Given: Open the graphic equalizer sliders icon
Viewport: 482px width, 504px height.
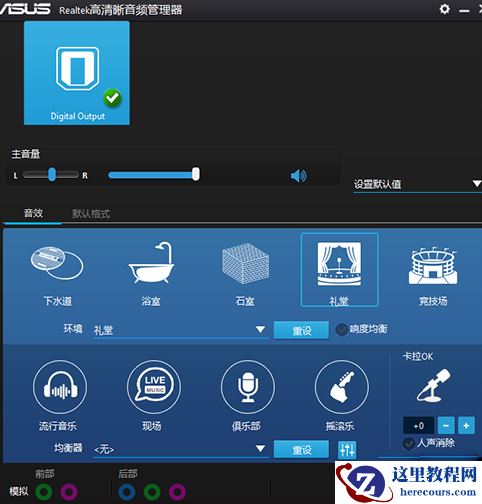Looking at the screenshot, I should point(347,450).
